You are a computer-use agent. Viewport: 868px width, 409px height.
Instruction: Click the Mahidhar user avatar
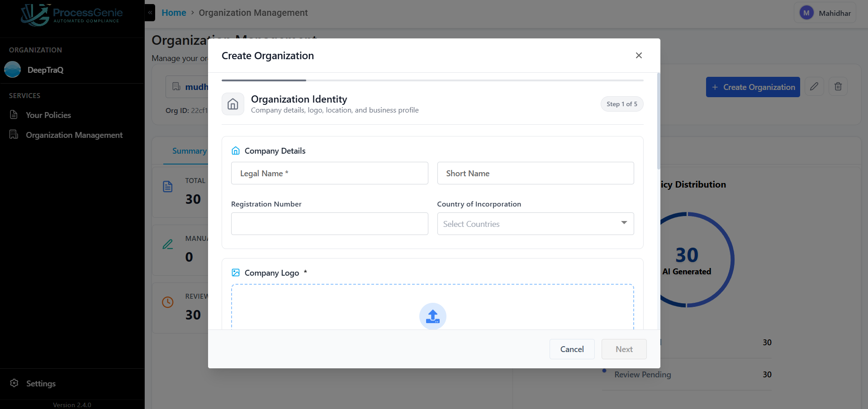point(806,13)
